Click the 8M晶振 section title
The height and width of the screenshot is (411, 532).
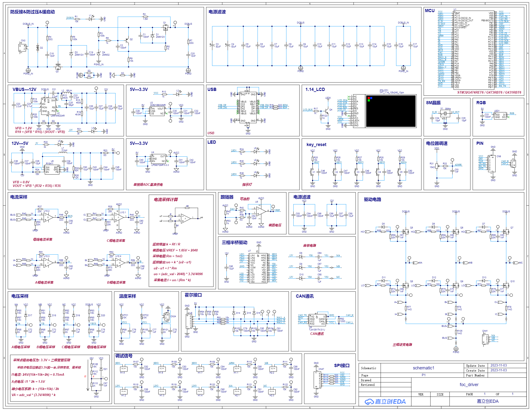(433, 103)
